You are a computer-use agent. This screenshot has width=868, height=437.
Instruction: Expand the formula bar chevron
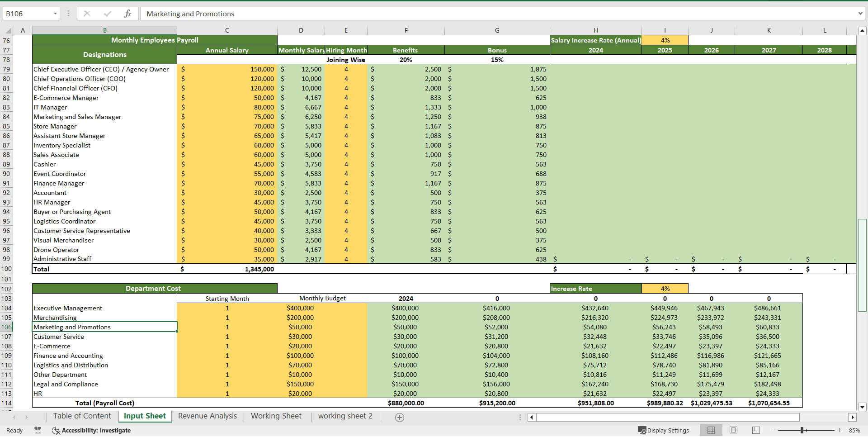click(x=860, y=14)
